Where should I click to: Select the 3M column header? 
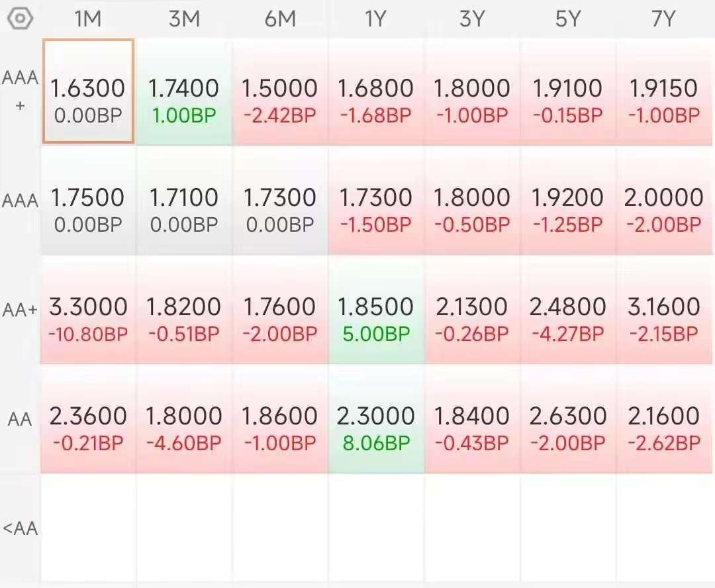184,19
